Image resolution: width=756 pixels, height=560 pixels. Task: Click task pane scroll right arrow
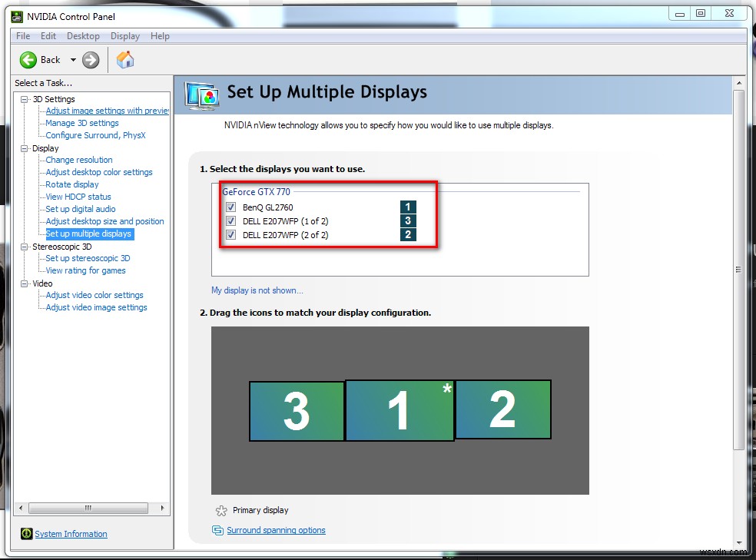[162, 508]
